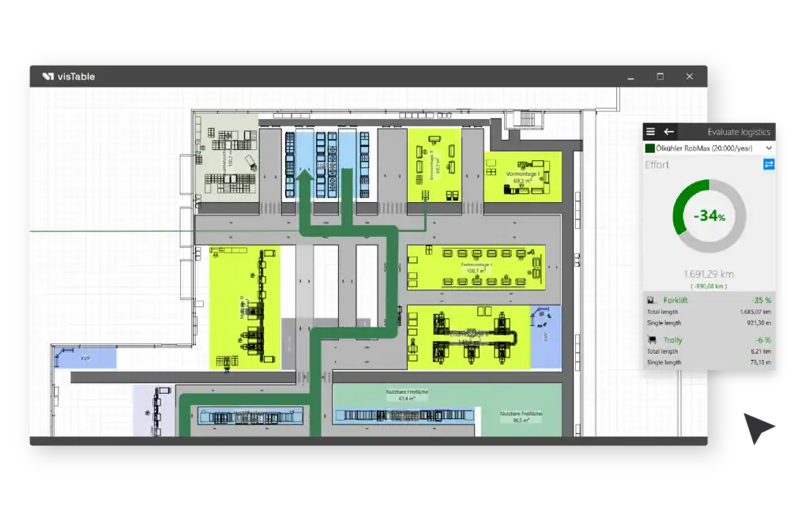Screen dimensions: 809x532
Task: Click the back arrow in logistics panel
Action: pyautogui.click(x=668, y=132)
